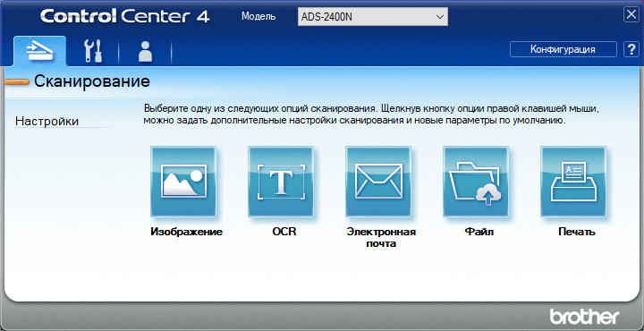Click the OCR text recognition icon

click(281, 181)
